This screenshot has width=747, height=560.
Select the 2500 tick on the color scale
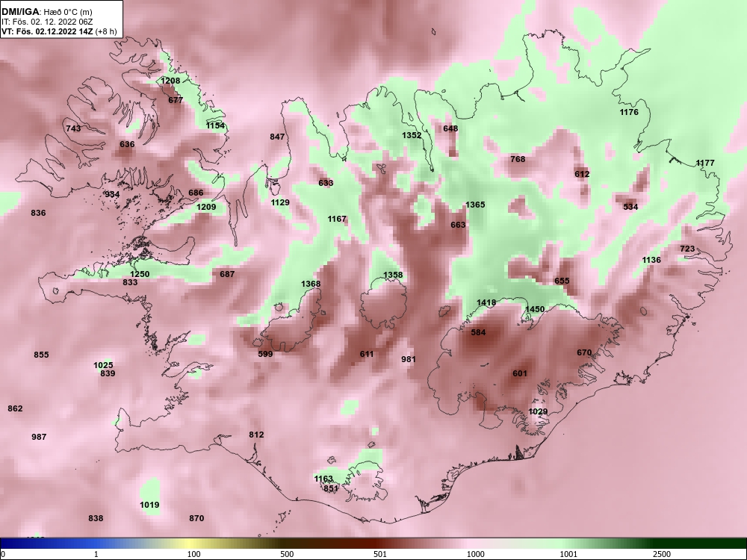[663, 554]
